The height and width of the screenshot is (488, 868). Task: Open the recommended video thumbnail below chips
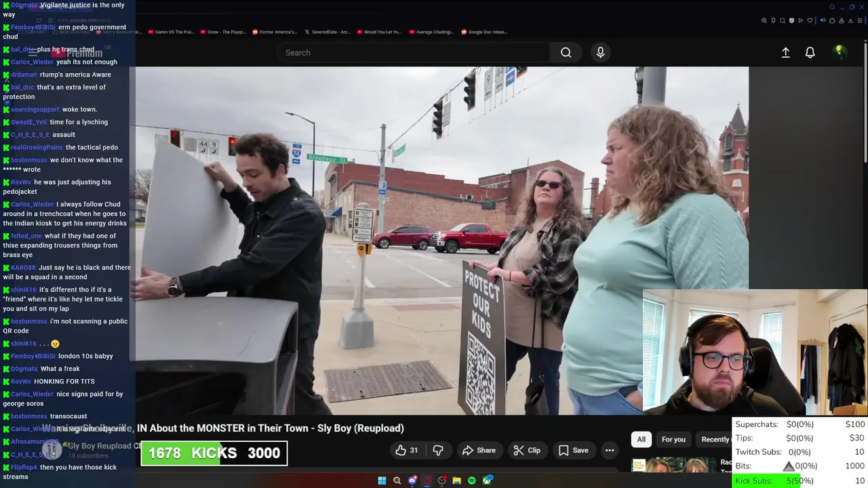[673, 466]
